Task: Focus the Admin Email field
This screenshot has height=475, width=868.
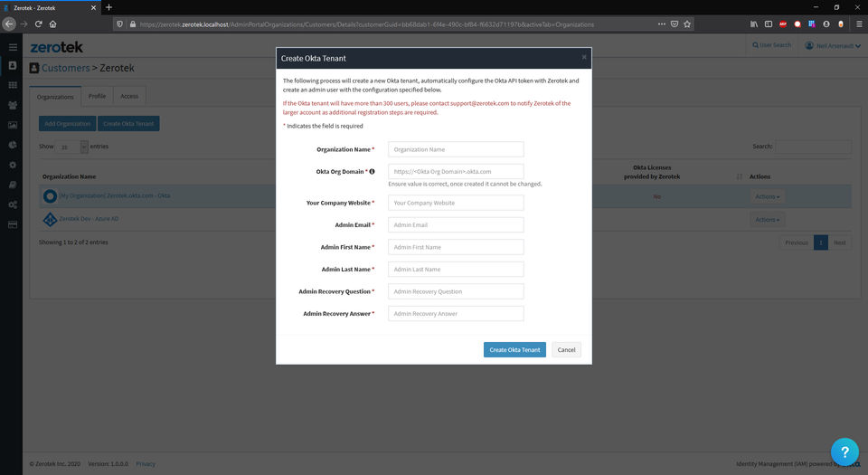Action: pos(456,224)
